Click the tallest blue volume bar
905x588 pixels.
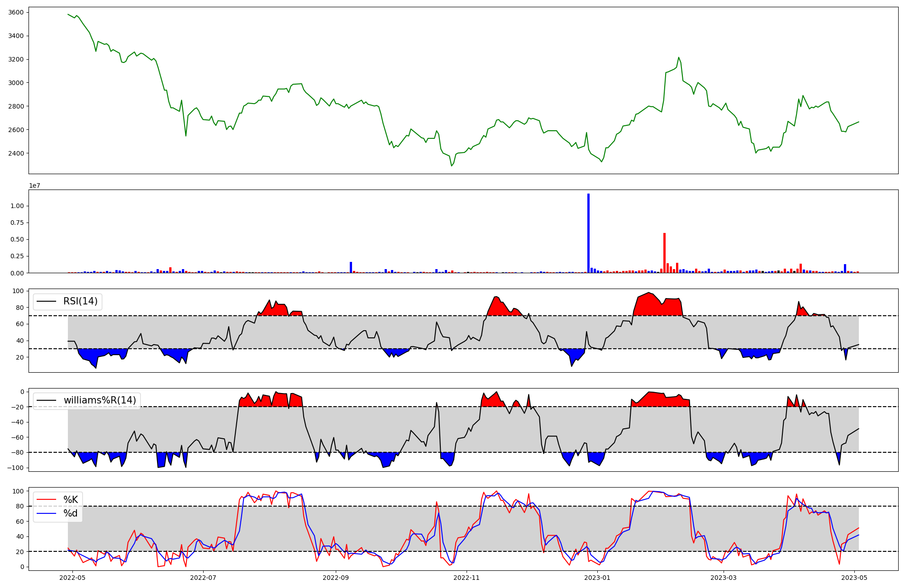[588, 233]
